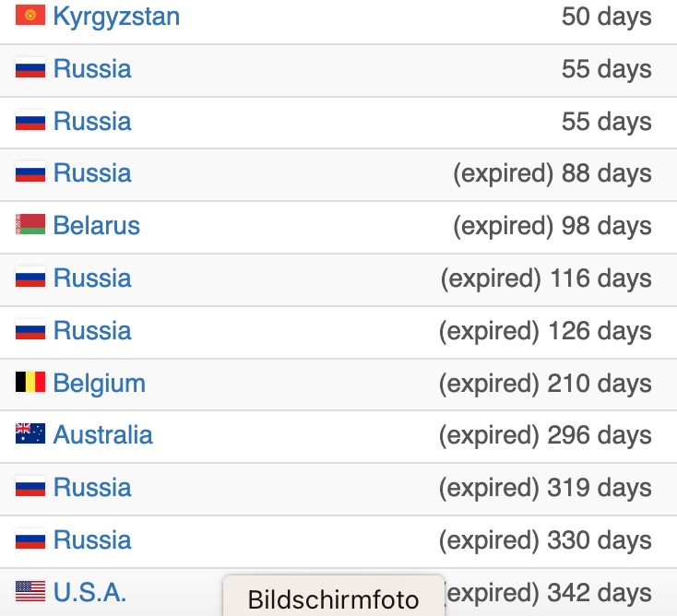Click the Bildschirmfoto tooltip label

coord(333,600)
